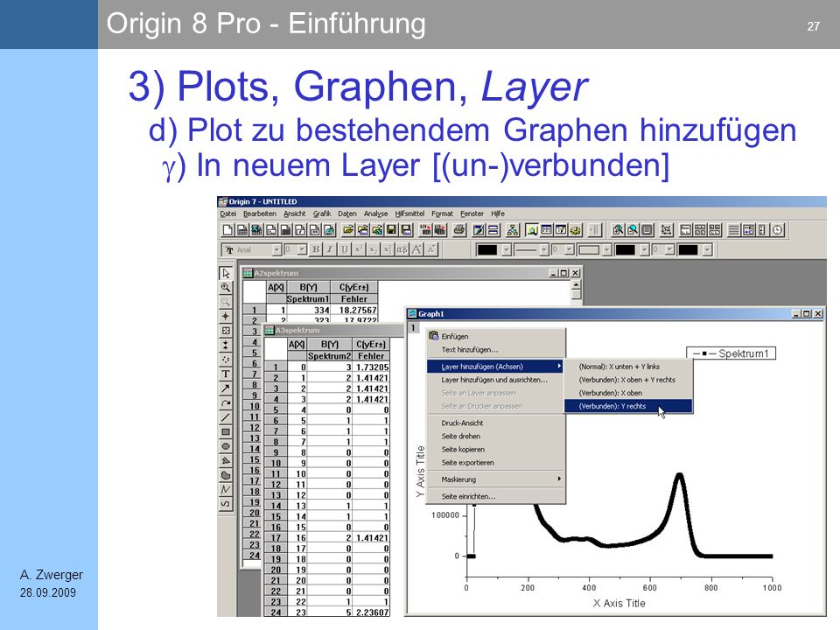Open the Hilfsmittel menu
The image size is (840, 630).
(409, 213)
